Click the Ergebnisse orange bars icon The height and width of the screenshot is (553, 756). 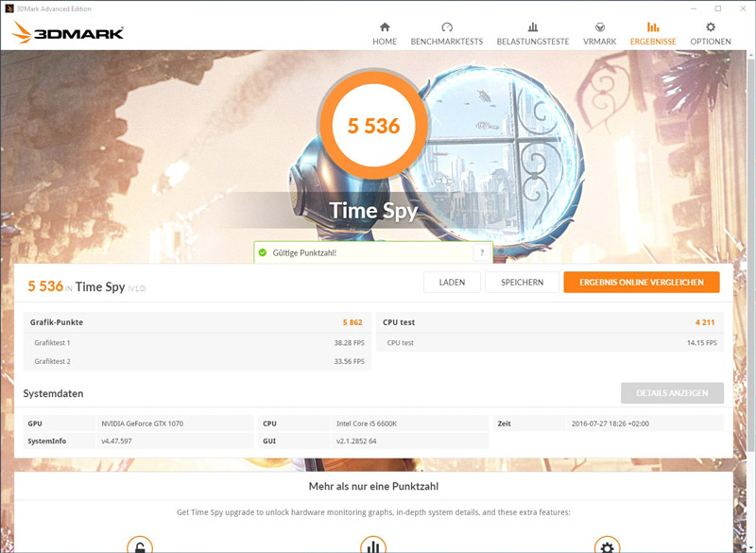653,27
